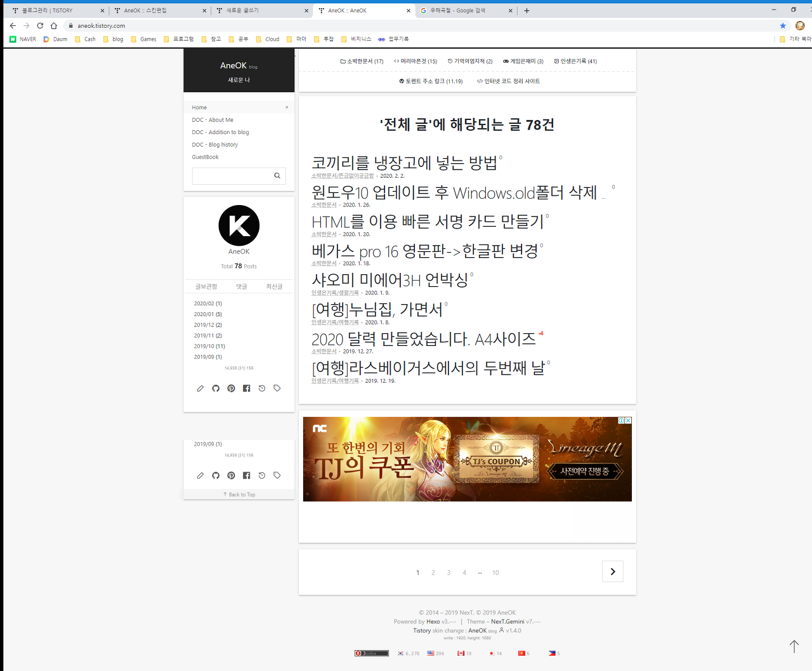Open blog bookmark folder
The width and height of the screenshot is (812, 671).
113,39
